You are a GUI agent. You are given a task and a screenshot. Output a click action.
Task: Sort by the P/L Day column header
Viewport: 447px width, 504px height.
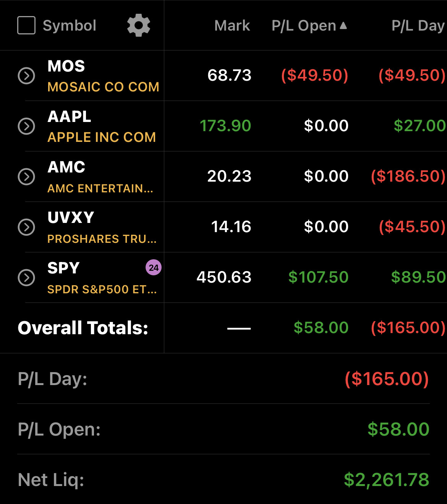(x=418, y=26)
